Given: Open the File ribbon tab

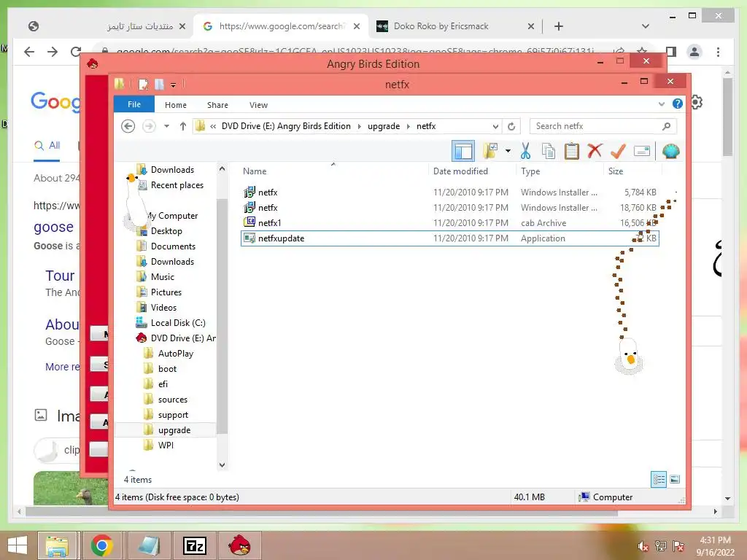Looking at the screenshot, I should tap(134, 104).
